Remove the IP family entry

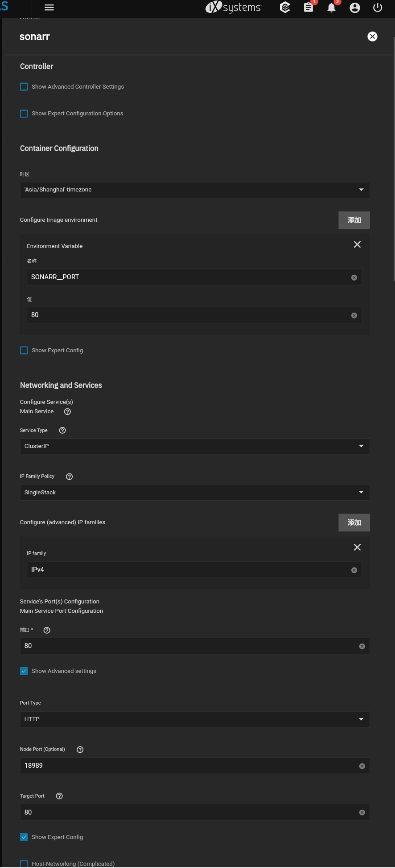coord(357,547)
